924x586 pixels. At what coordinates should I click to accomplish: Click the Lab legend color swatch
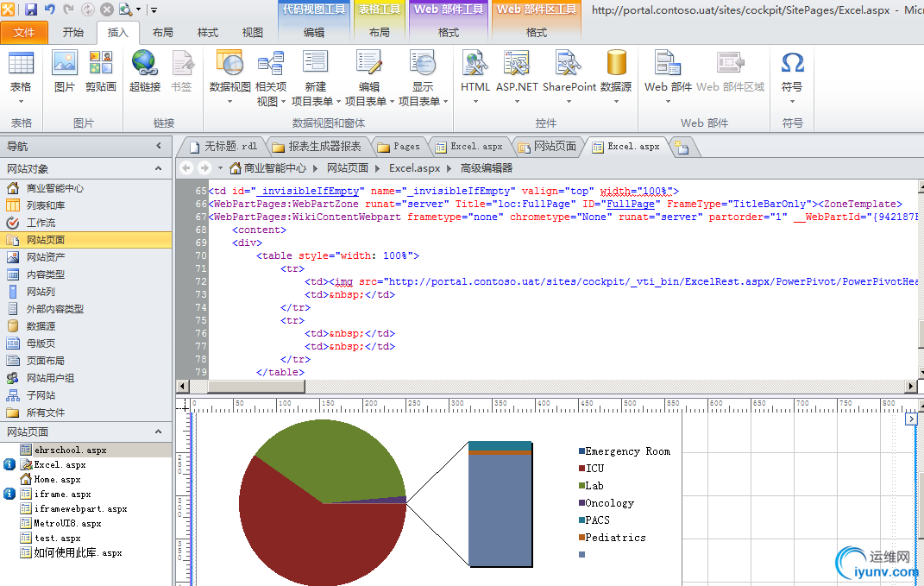581,485
